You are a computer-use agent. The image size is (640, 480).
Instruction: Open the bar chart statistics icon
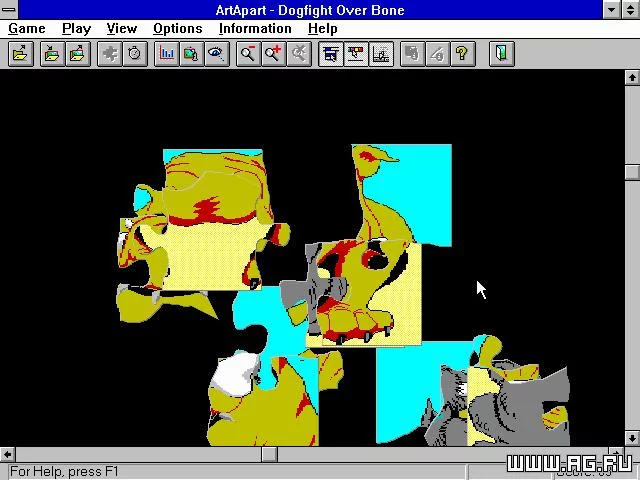click(x=167, y=53)
